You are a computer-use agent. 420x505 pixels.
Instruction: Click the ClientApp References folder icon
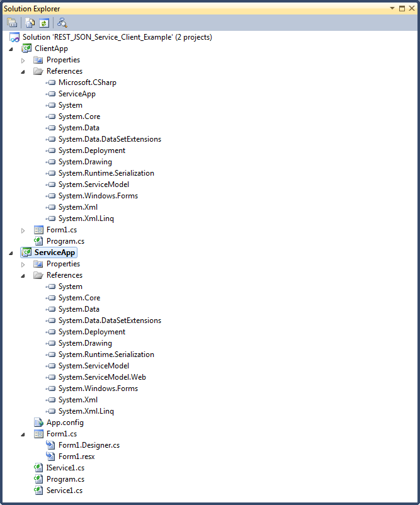point(38,71)
